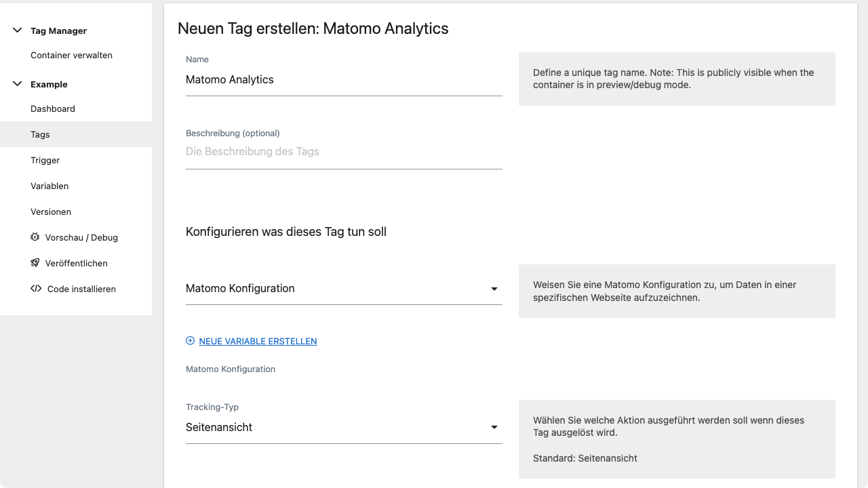The width and height of the screenshot is (868, 488).
Task: Go to the Dashboard menu item
Action: 53,108
